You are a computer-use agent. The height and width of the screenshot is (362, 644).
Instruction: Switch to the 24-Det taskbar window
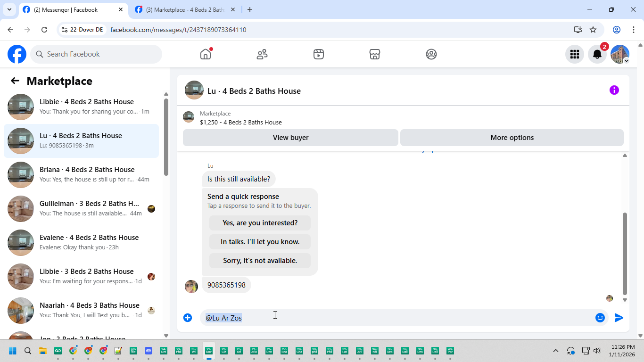(164, 351)
